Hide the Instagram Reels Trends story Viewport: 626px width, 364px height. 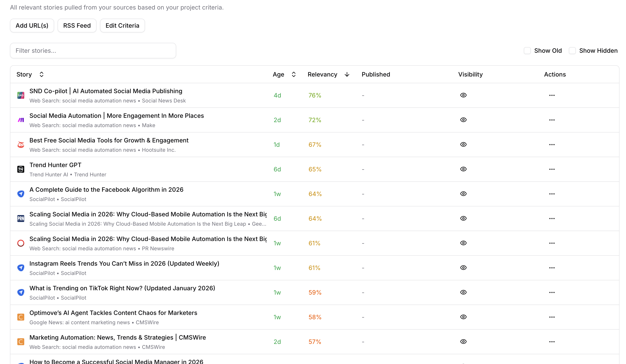point(463,268)
